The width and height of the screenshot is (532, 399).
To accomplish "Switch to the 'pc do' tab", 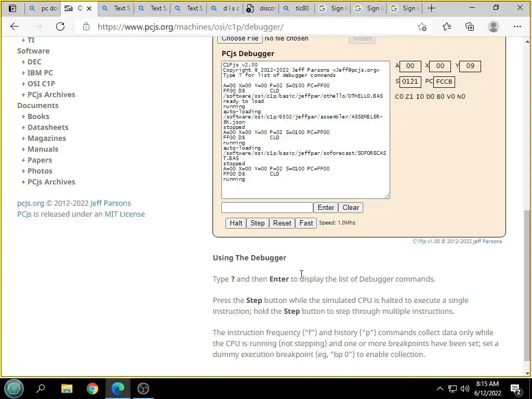I will 43,8.
